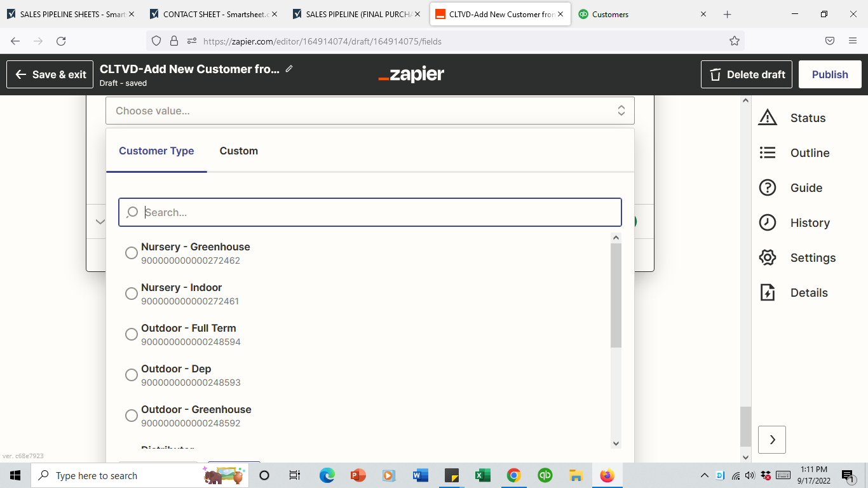Open the Settings gear icon
868x488 pixels.
click(768, 257)
